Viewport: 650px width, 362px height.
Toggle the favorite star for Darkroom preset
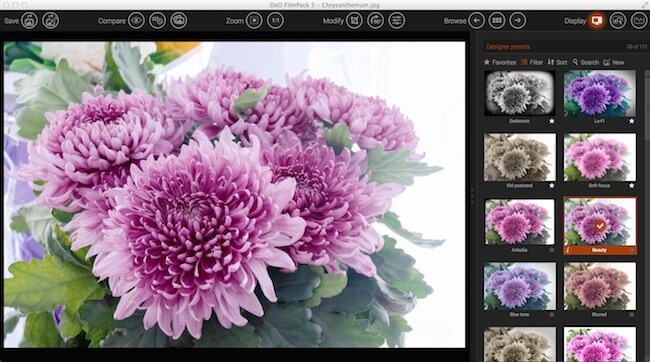point(552,121)
